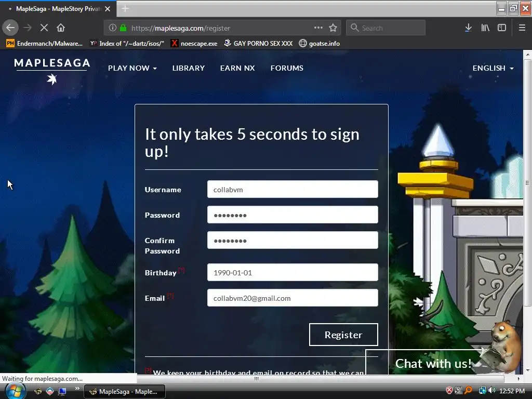The image size is (532, 399).
Task: Click the forward navigation arrow
Action: pyautogui.click(x=28, y=28)
